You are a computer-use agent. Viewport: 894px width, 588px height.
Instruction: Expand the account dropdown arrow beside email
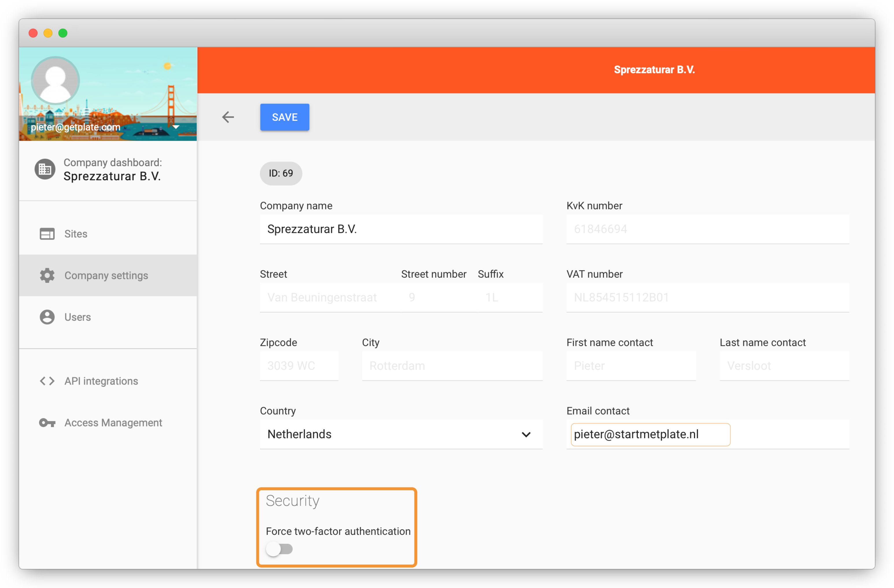176,127
